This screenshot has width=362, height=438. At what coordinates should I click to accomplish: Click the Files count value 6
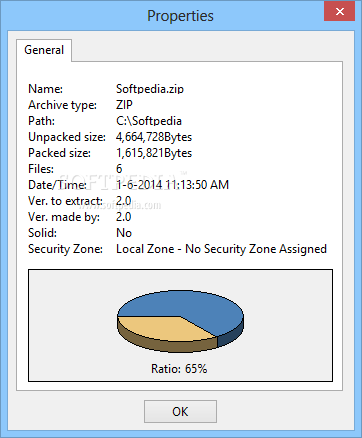(119, 169)
